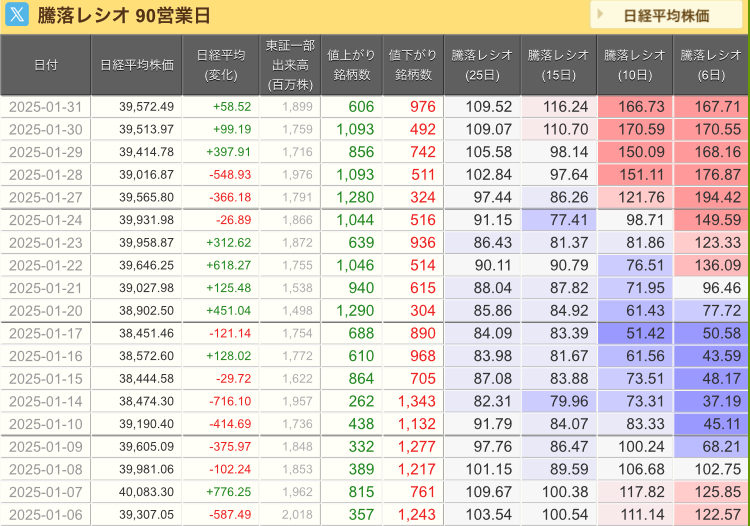Image resolution: width=750 pixels, height=526 pixels.
Task: Select date cell 2025-01-15
Action: click(45, 379)
